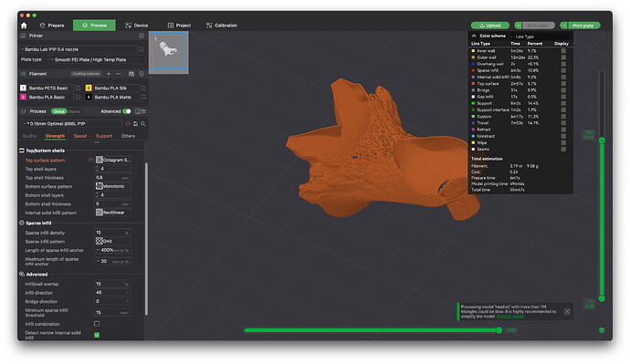This screenshot has width=630, height=364.
Task: Open AMS filament sync icon
Action: tap(131, 74)
